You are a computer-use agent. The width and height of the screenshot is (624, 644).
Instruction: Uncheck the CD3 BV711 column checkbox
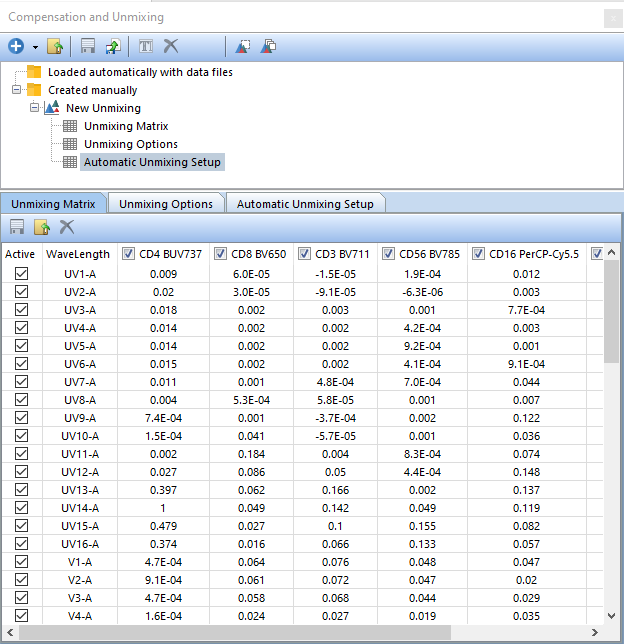tap(304, 254)
